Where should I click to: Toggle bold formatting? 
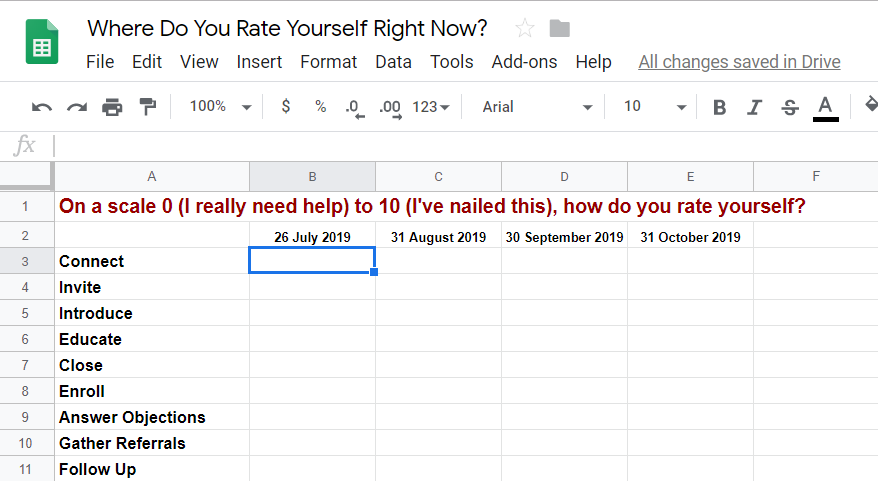pyautogui.click(x=719, y=107)
